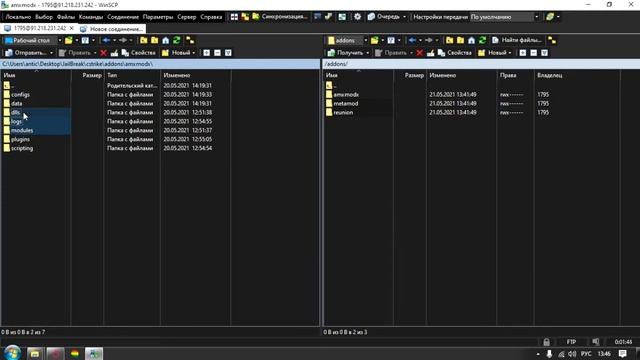Click the local panel rename icon
Screen dimensions: 640x360
tap(114, 53)
